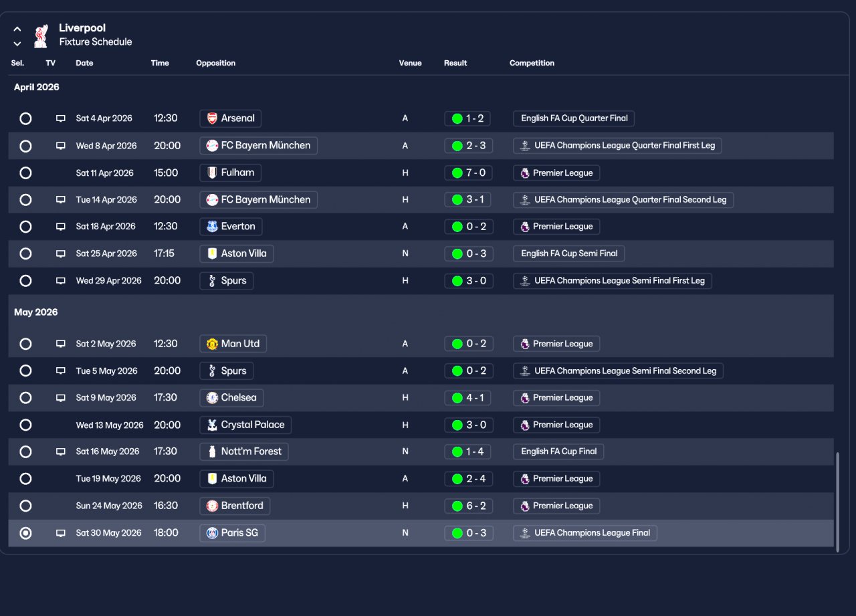Click the Nott'm Forest club badge
The height and width of the screenshot is (616, 856).
[212, 451]
